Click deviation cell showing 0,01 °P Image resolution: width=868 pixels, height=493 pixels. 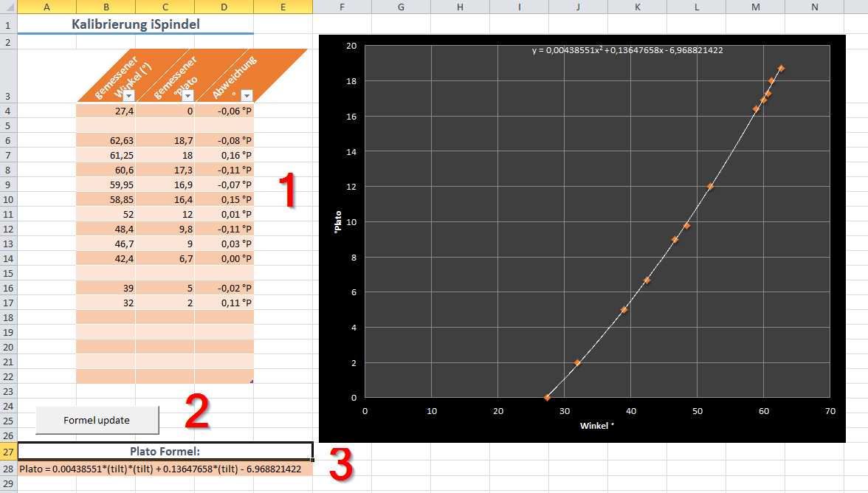click(224, 214)
